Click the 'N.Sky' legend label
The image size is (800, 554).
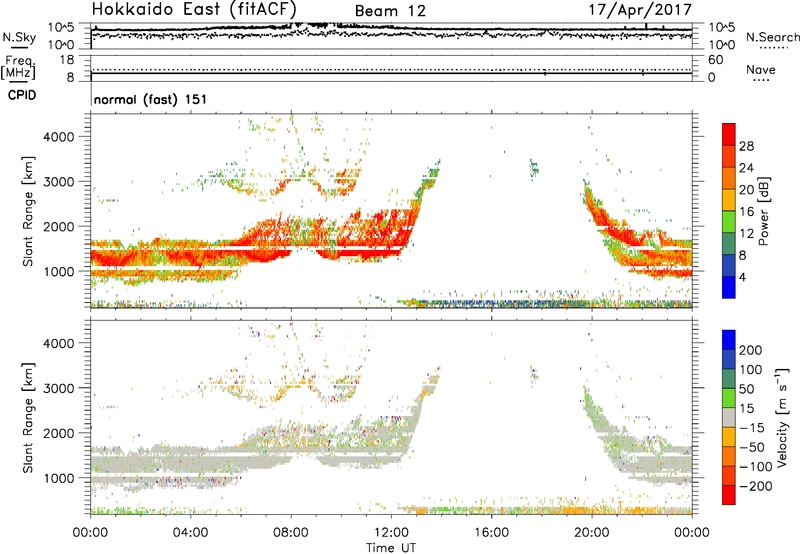point(19,37)
